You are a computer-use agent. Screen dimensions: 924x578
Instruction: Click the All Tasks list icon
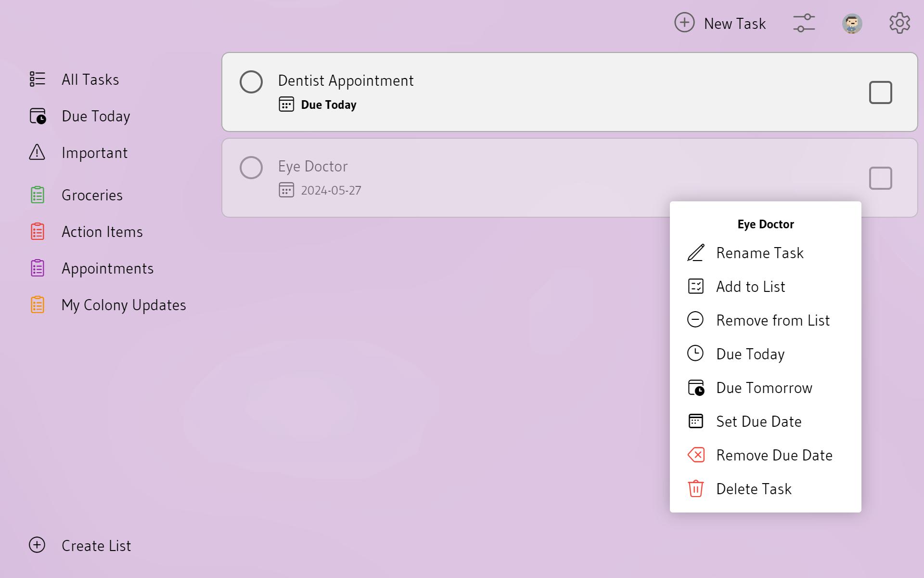pos(38,79)
